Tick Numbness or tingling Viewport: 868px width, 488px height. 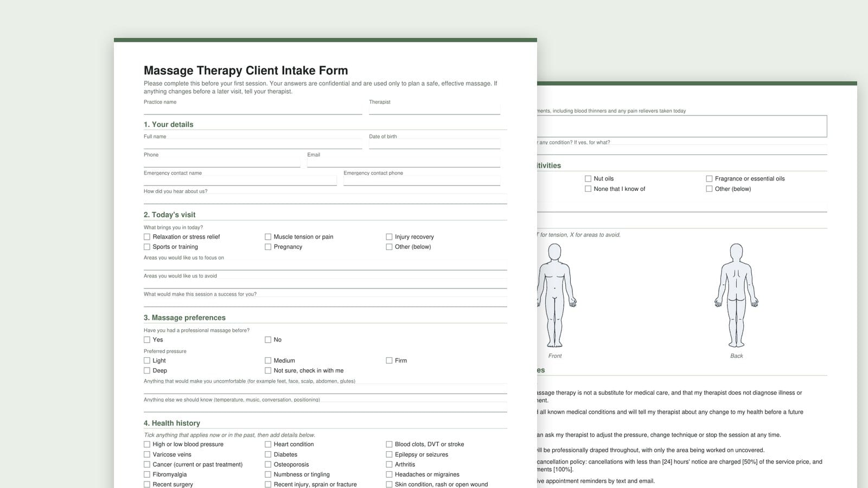[268, 474]
